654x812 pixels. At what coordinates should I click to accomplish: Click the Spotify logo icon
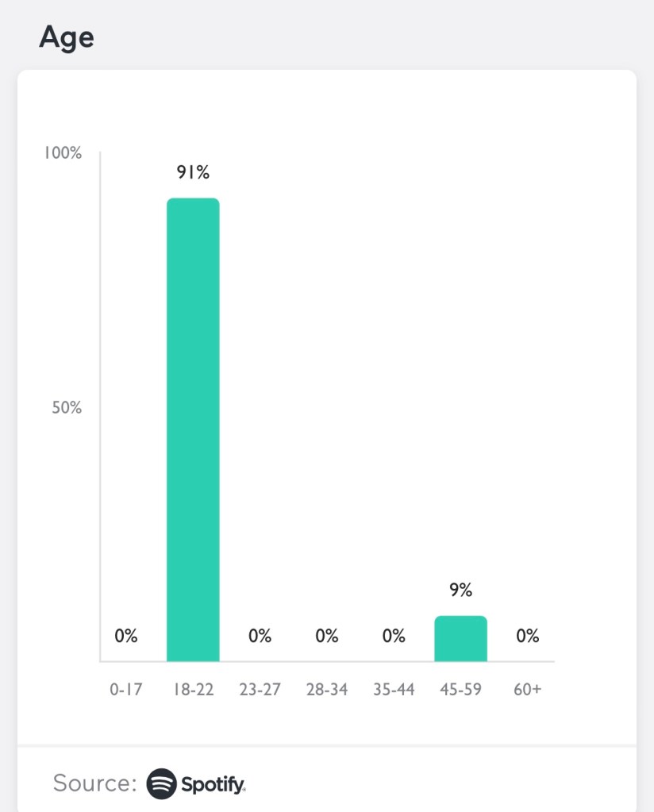[x=161, y=783]
